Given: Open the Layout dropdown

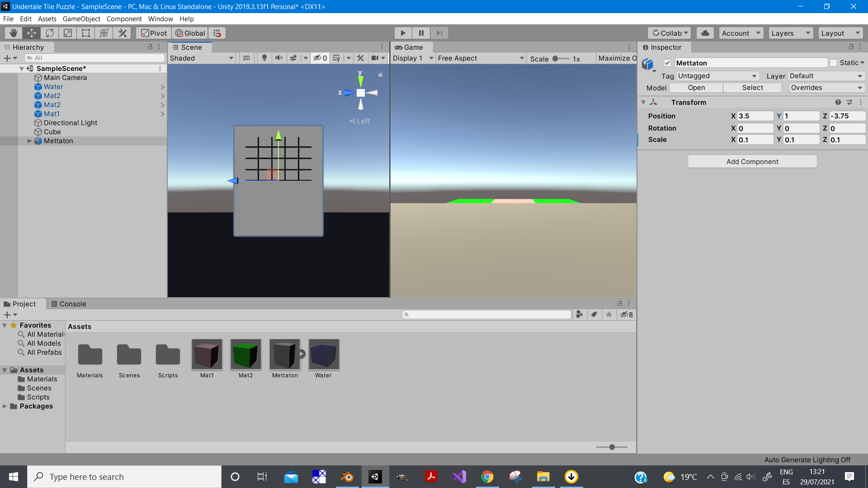Looking at the screenshot, I should coord(840,33).
